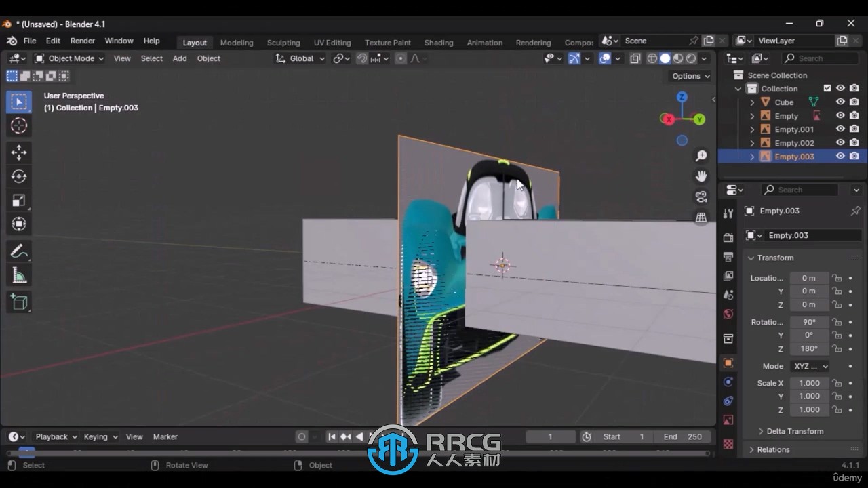Image resolution: width=868 pixels, height=488 pixels.
Task: Open the viewport Add menu
Action: point(180,58)
